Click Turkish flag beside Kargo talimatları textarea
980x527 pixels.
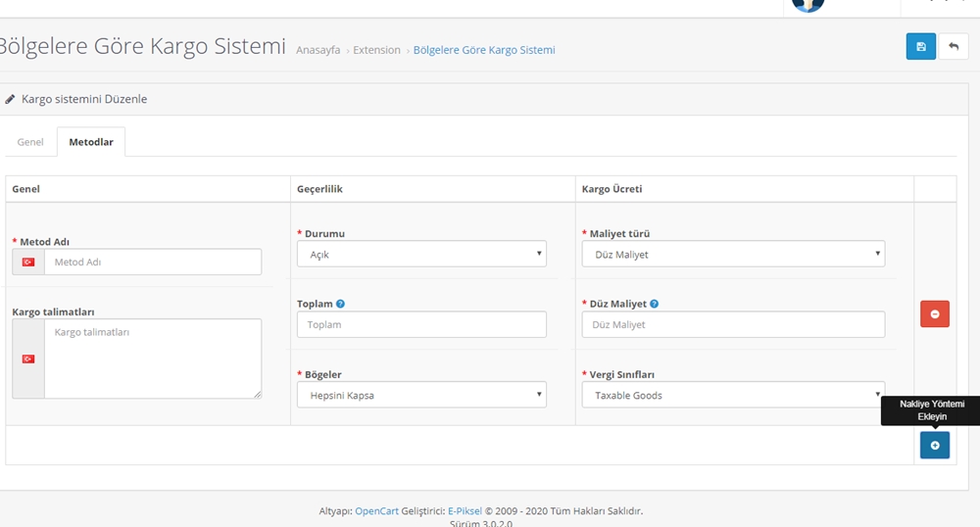[x=28, y=359]
